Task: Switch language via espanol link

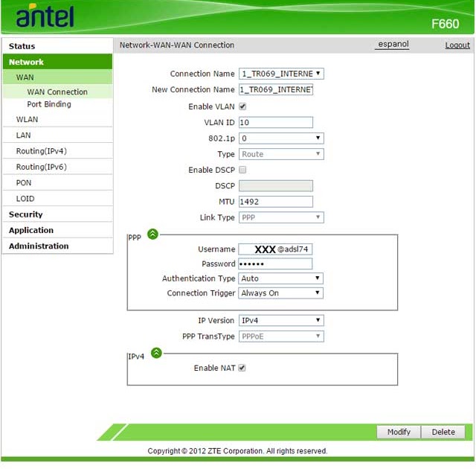Action: [393, 45]
